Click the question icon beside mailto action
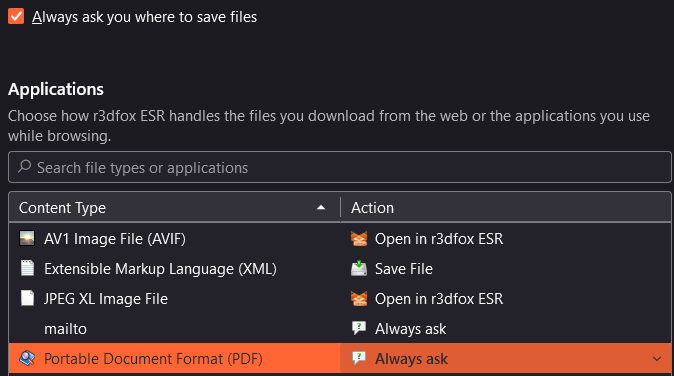The height and width of the screenshot is (376, 674). click(359, 328)
